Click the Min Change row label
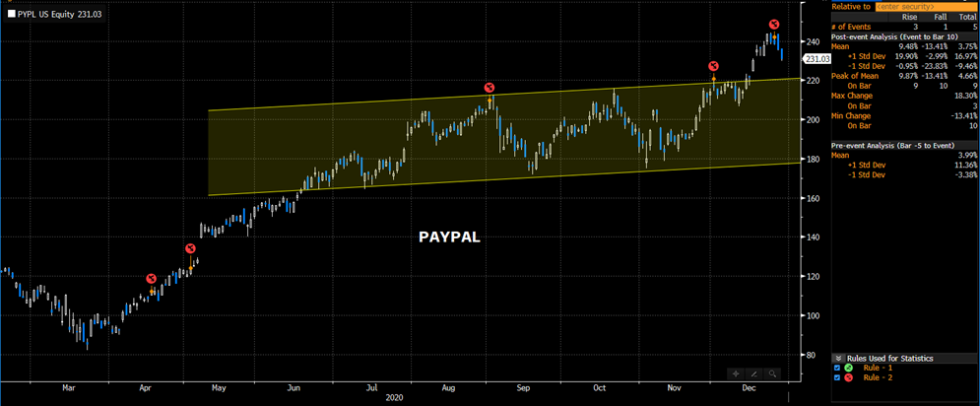980x406 pixels. point(853,115)
